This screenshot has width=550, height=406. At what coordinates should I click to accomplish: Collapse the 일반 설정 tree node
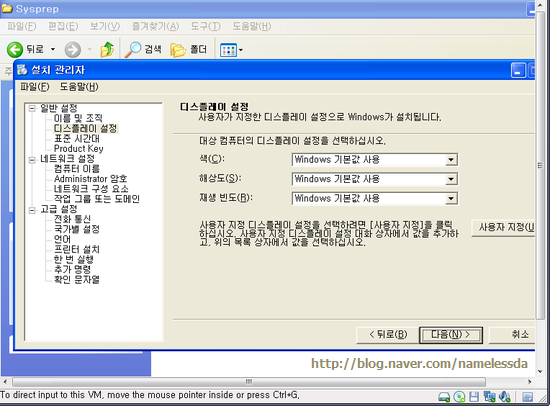pyautogui.click(x=32, y=108)
